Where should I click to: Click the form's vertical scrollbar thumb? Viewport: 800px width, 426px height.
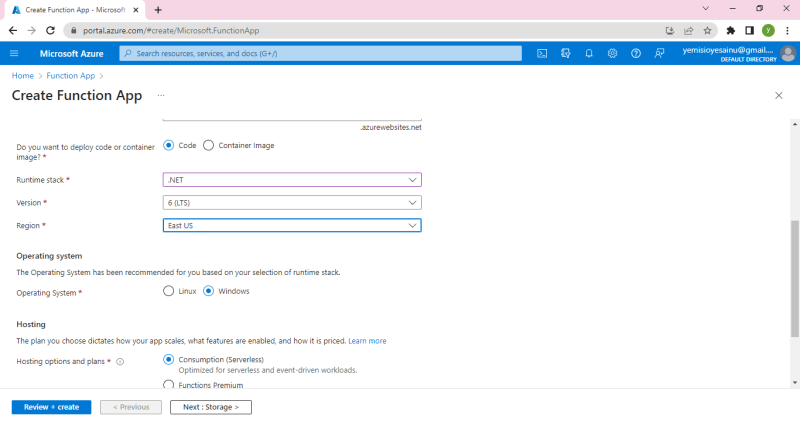(795, 279)
